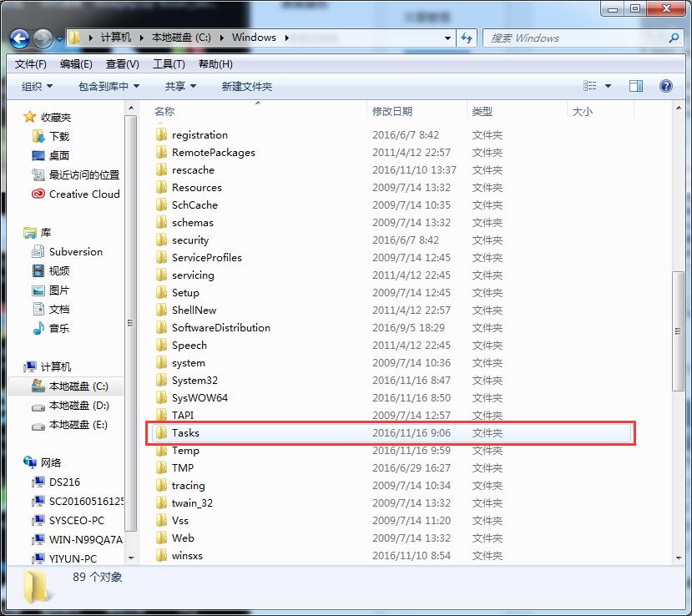Viewport: 692px width, 616px height.
Task: Open the change-view dropdown arrow
Action: pyautogui.click(x=607, y=85)
